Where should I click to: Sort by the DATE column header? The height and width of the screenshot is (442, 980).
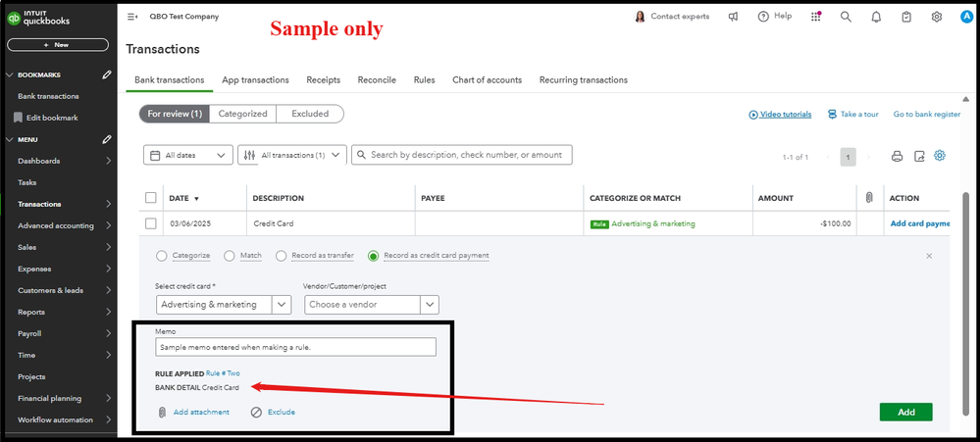(183, 199)
